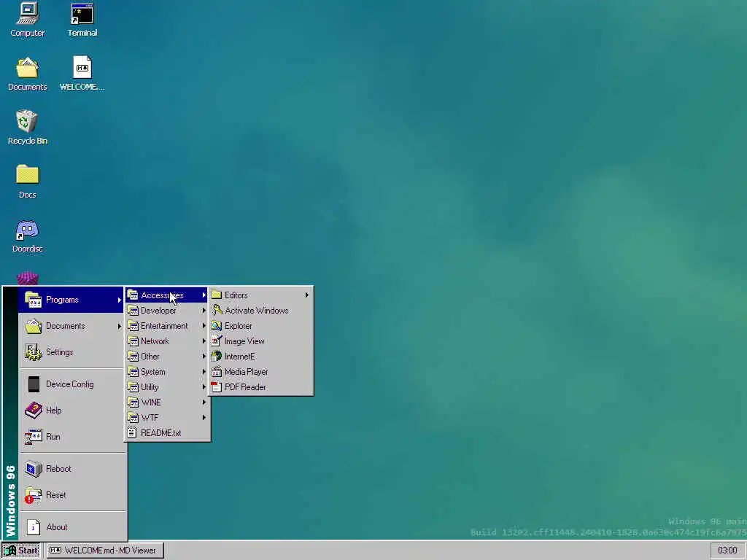747x560 pixels.
Task: Click the Editors folder icon
Action: pyautogui.click(x=217, y=295)
